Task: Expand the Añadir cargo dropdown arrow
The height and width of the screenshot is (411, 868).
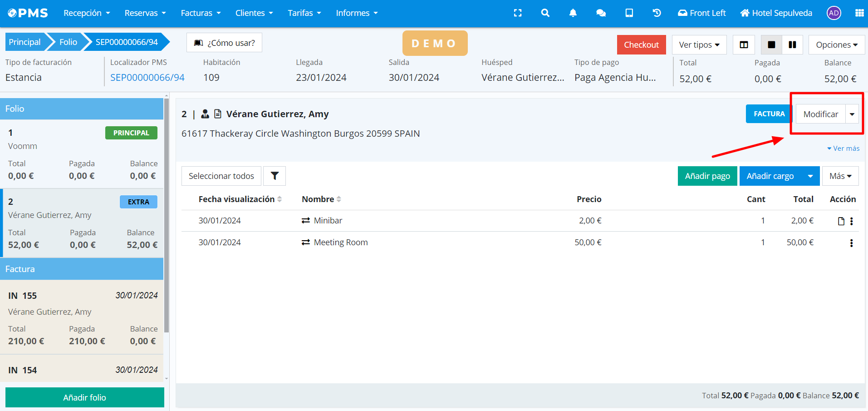Action: click(x=810, y=176)
